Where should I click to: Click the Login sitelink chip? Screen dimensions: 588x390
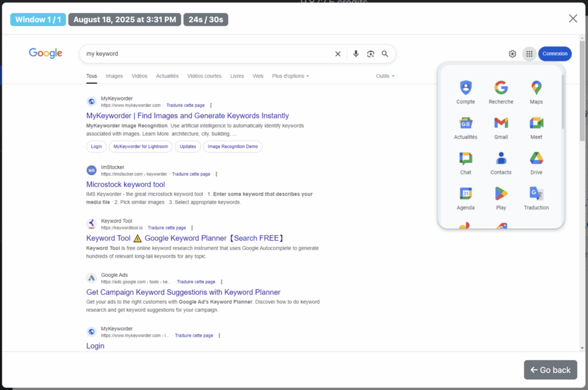coord(96,146)
